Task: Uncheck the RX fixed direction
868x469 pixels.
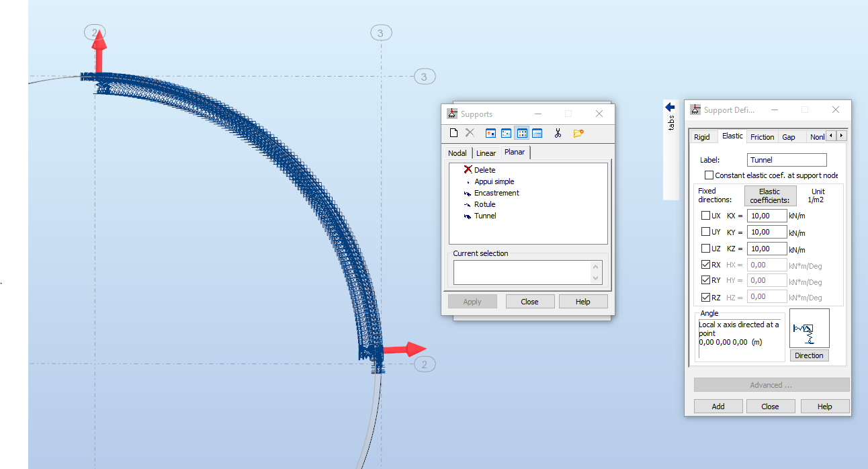Action: click(x=705, y=265)
